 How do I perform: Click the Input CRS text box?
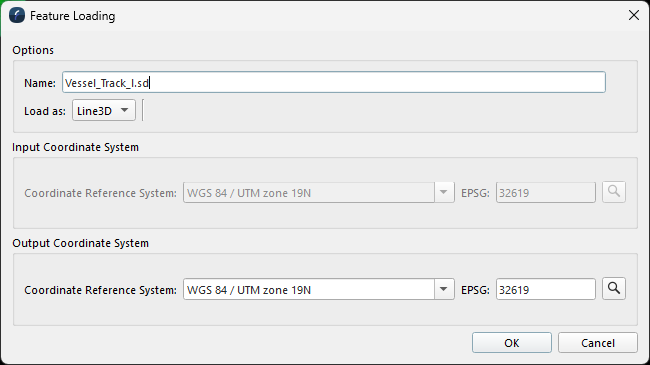(x=309, y=192)
